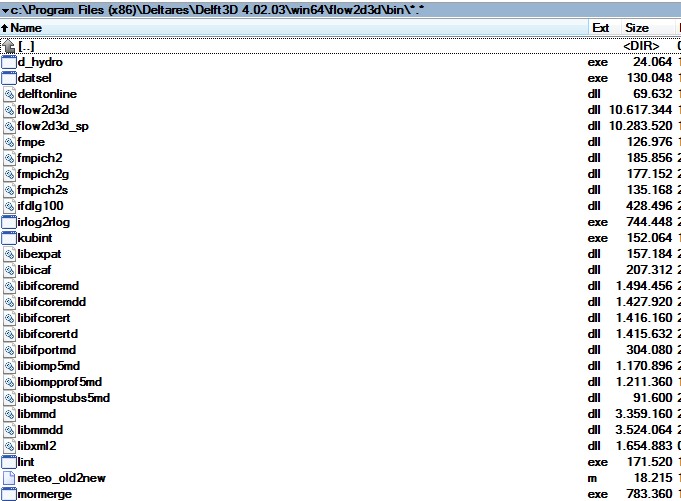Screen dimensions: 681x501
Task: Select the irlog2rlog exe icon
Action: click(9, 222)
